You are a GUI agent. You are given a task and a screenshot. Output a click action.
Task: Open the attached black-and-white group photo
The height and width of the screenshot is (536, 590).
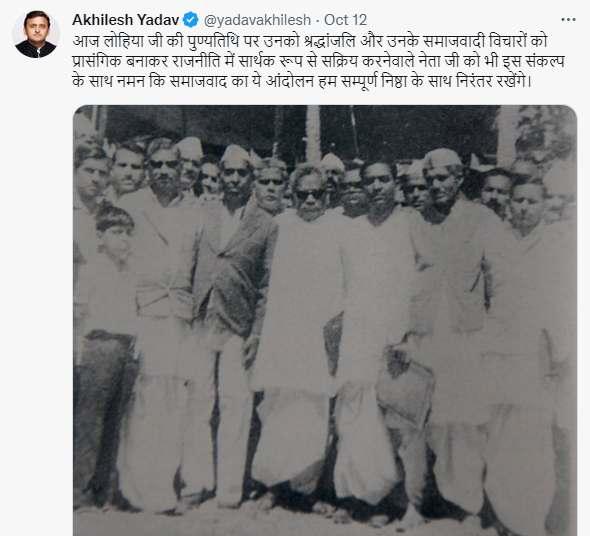pyautogui.click(x=325, y=320)
